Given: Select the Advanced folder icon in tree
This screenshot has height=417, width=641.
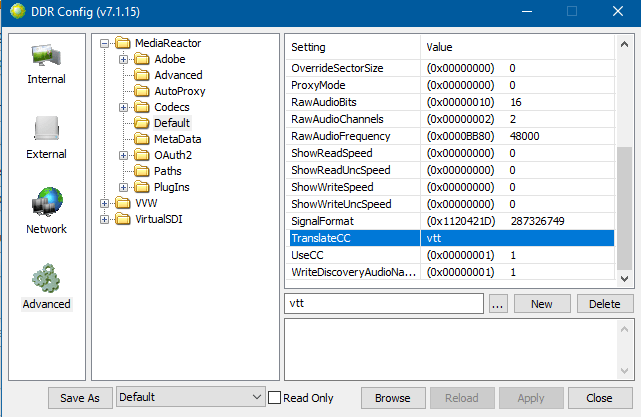Looking at the screenshot, I should [142, 75].
